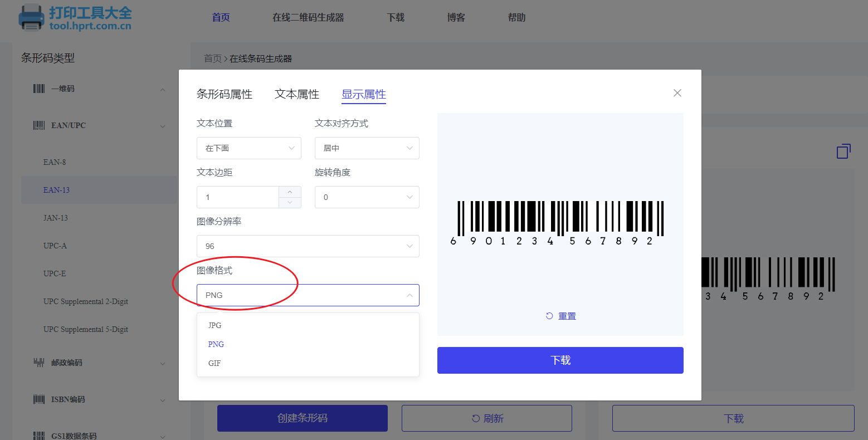
Task: Click 在线条码生成器 breadcrumb text
Action: 261,58
